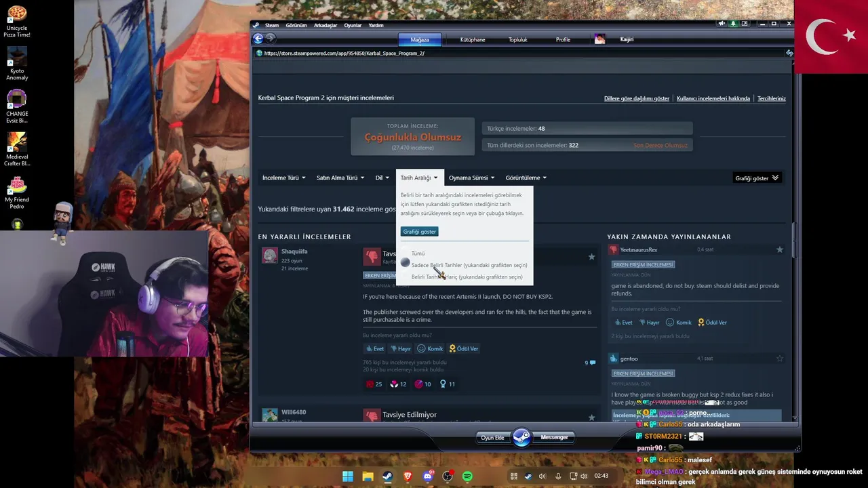Open the Arkadaşlar menu
Image resolution: width=868 pixels, height=488 pixels.
[x=325, y=25]
